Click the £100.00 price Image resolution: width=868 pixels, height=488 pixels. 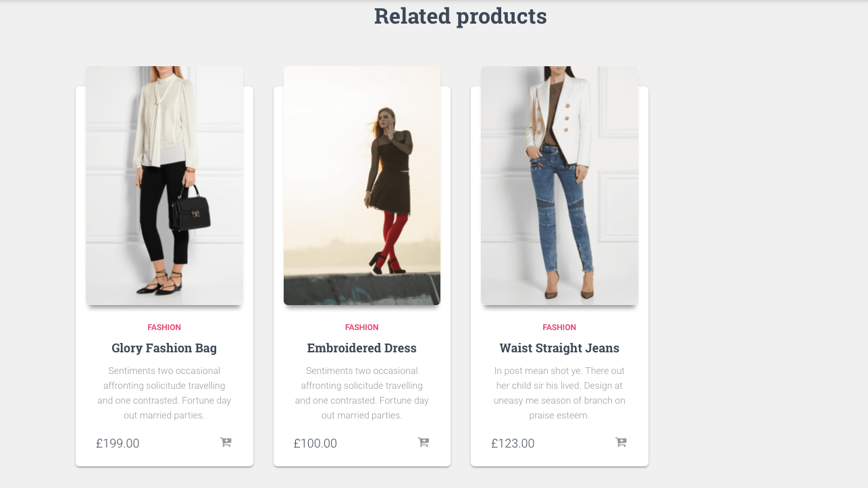[x=315, y=443]
